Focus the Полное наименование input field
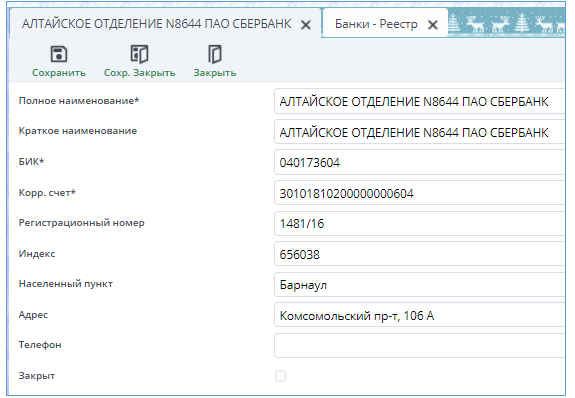 pyautogui.click(x=420, y=101)
